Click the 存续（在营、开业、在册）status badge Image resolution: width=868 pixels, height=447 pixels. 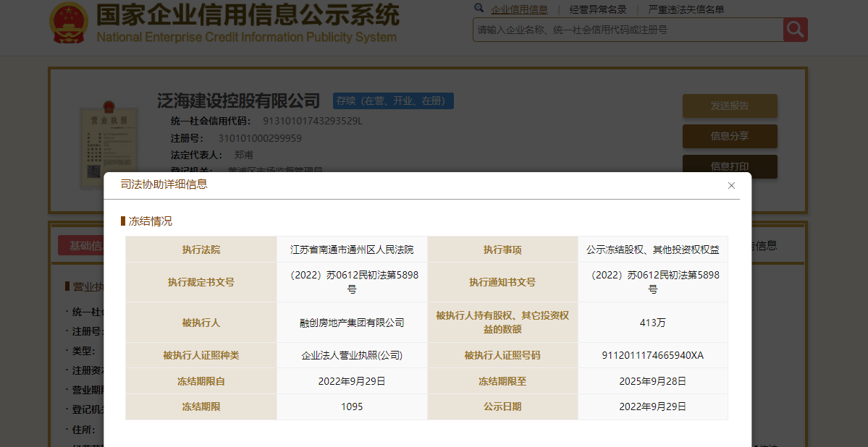click(393, 101)
